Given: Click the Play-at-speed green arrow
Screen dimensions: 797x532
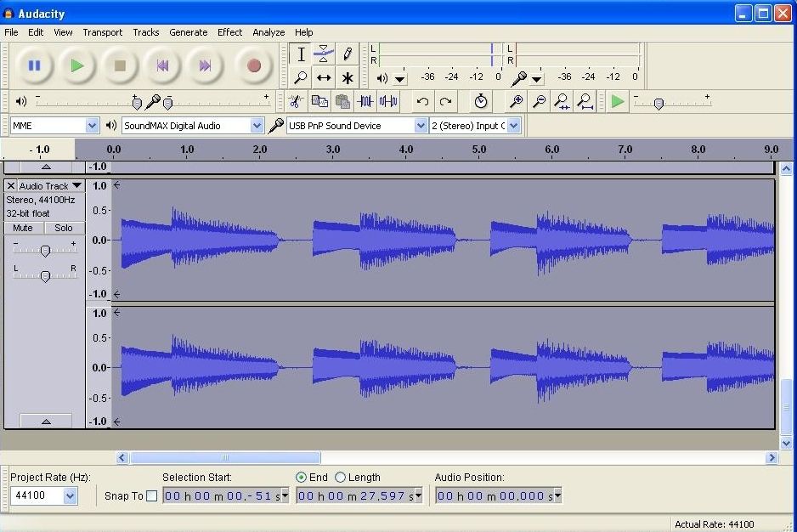Looking at the screenshot, I should pyautogui.click(x=618, y=102).
